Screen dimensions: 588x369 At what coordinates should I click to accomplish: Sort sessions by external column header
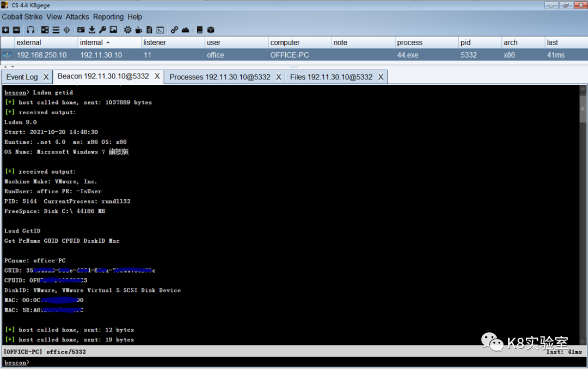coord(46,42)
